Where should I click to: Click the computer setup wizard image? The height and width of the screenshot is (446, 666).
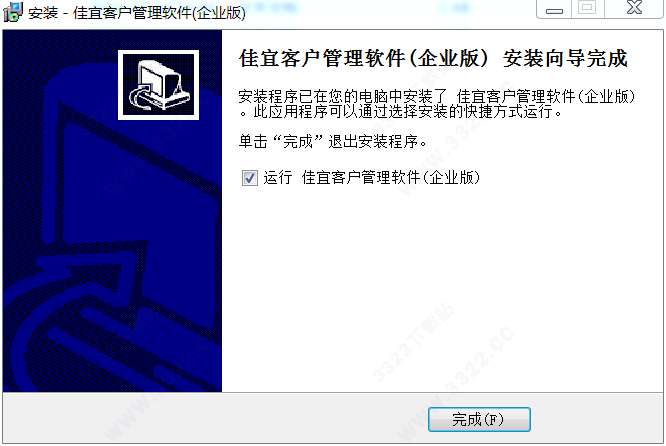coord(158,85)
